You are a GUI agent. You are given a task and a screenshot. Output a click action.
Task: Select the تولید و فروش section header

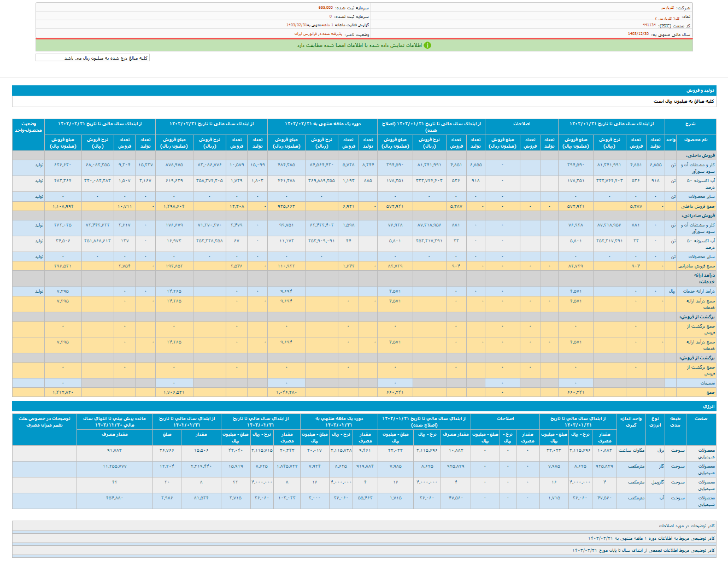coord(700,90)
